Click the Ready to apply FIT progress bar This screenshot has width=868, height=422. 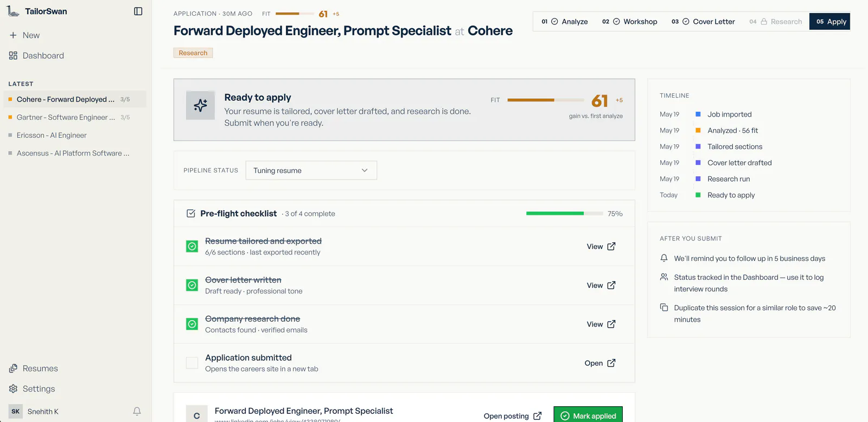[546, 100]
